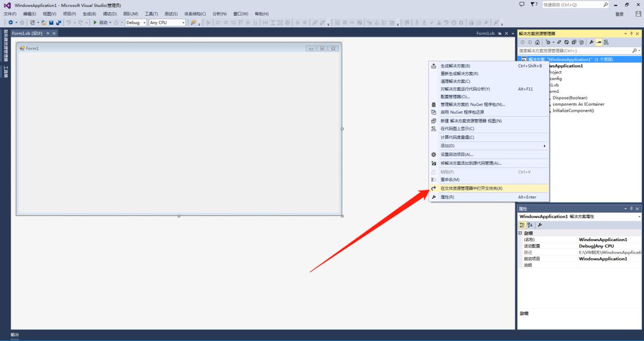Click the 登录 sign-in link
The image size is (644, 341).
tap(619, 14)
